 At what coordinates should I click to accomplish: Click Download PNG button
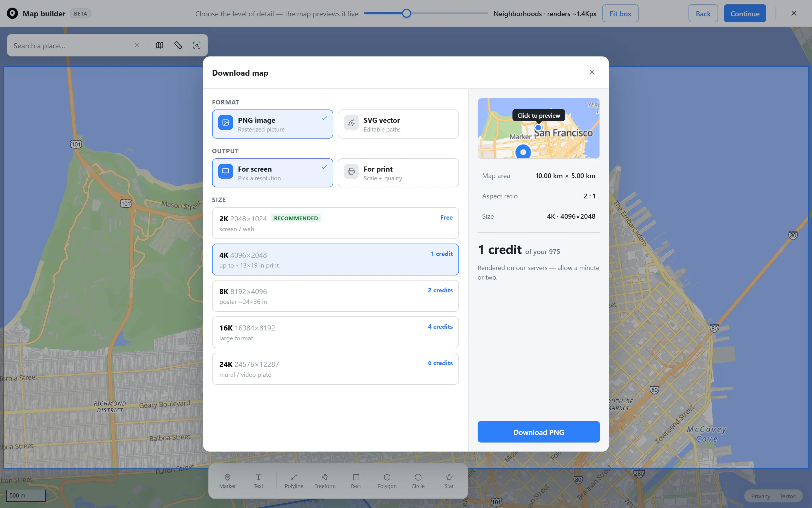539,432
